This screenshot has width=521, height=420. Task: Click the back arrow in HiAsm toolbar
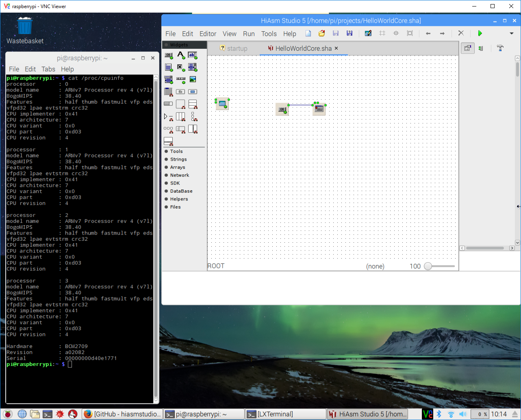coord(428,33)
